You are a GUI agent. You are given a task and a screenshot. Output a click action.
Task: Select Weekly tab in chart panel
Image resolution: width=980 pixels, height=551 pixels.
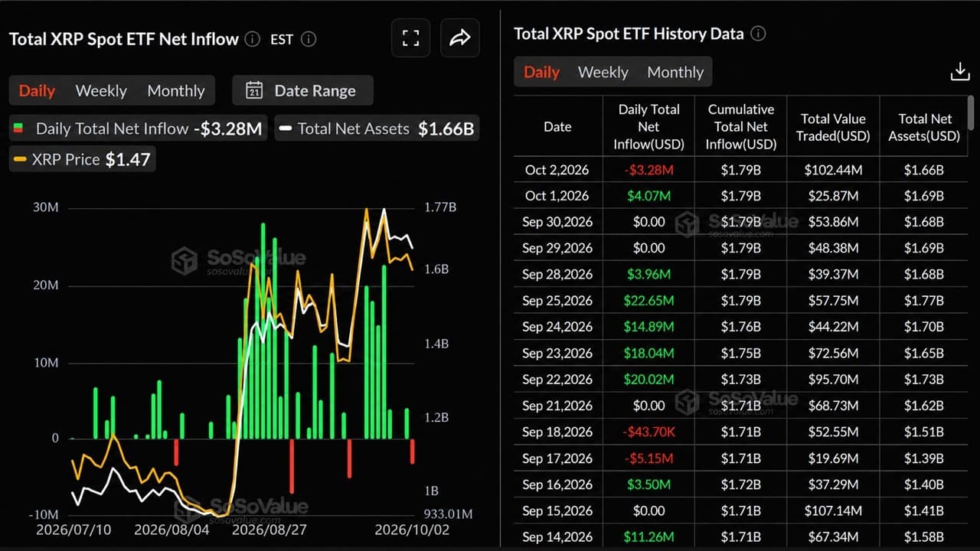pyautogui.click(x=101, y=90)
